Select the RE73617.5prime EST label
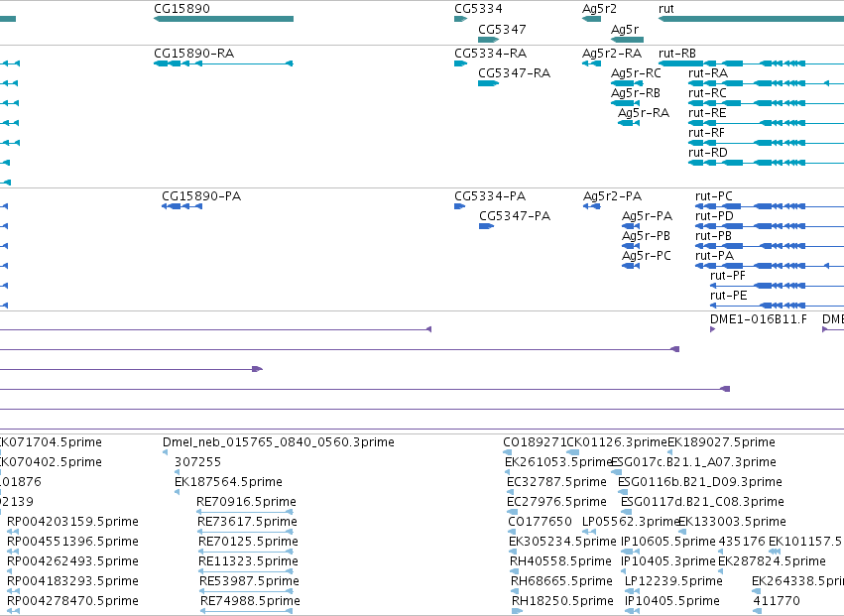This screenshot has height=616, width=844. coord(247,522)
